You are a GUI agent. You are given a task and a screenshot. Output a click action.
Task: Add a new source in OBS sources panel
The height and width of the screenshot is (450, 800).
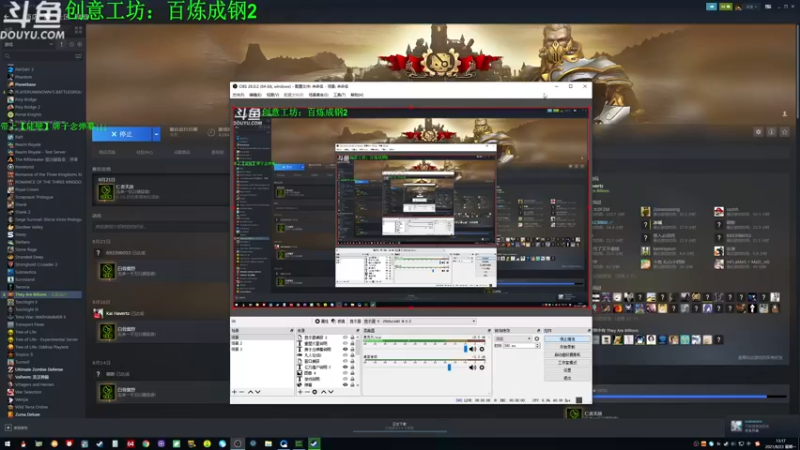click(x=300, y=392)
